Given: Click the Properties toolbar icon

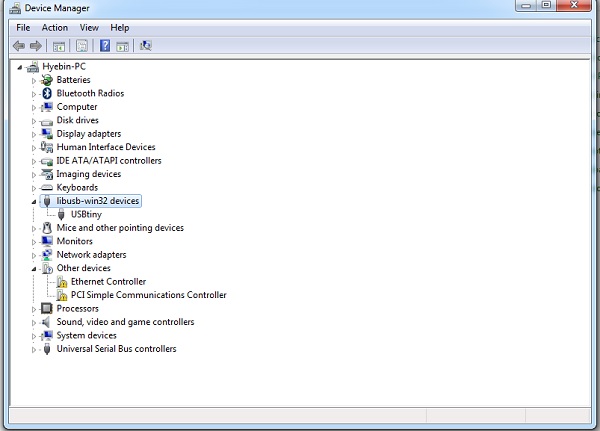Looking at the screenshot, I should [82, 46].
